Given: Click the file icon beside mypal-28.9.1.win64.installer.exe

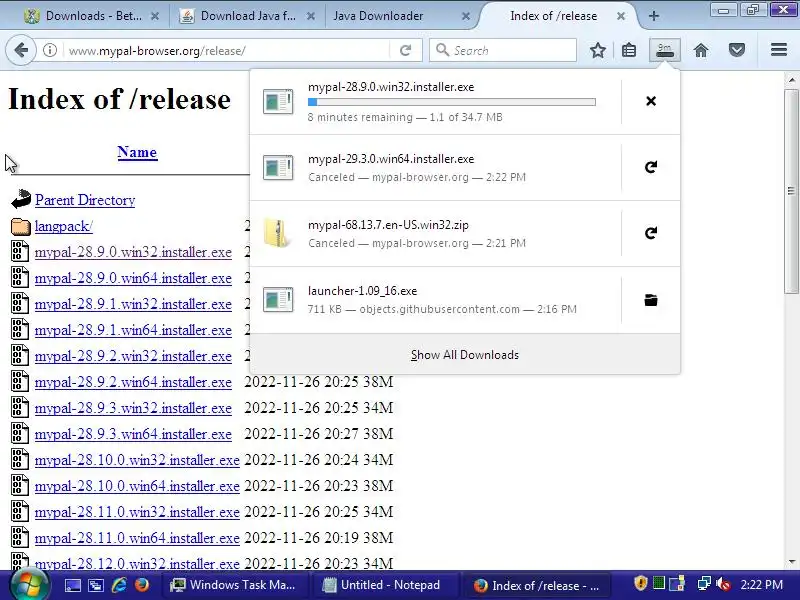Looking at the screenshot, I should (19, 330).
